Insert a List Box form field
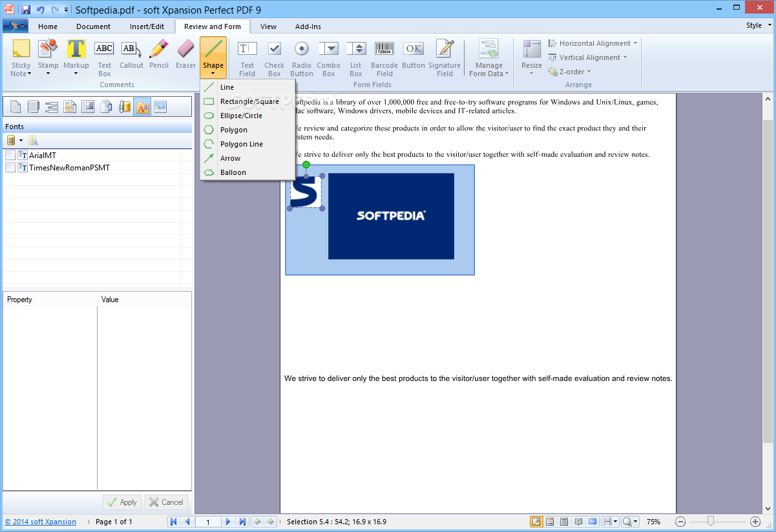776x532 pixels. (x=356, y=57)
